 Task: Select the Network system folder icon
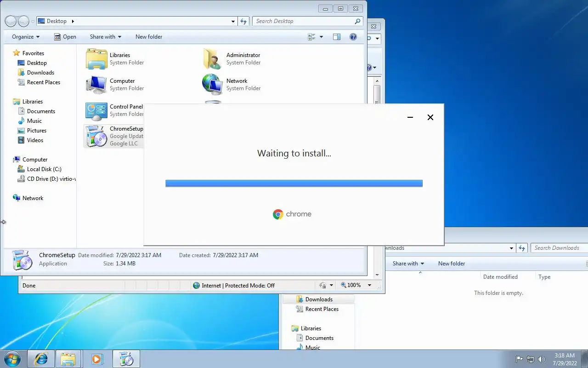coord(213,85)
